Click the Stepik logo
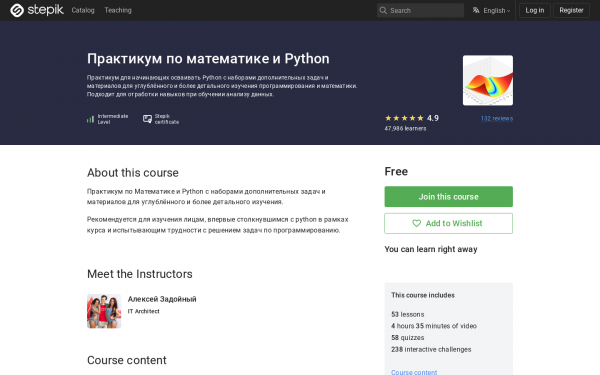Image resolution: width=600 pixels, height=375 pixels. point(37,10)
